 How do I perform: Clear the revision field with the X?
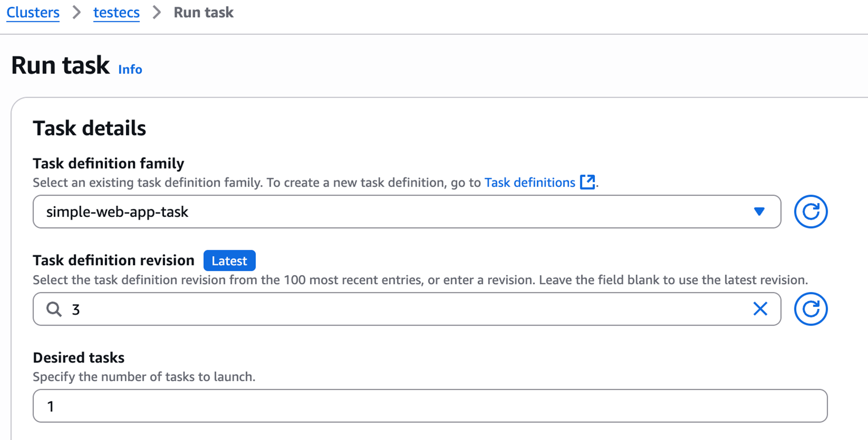pyautogui.click(x=760, y=309)
